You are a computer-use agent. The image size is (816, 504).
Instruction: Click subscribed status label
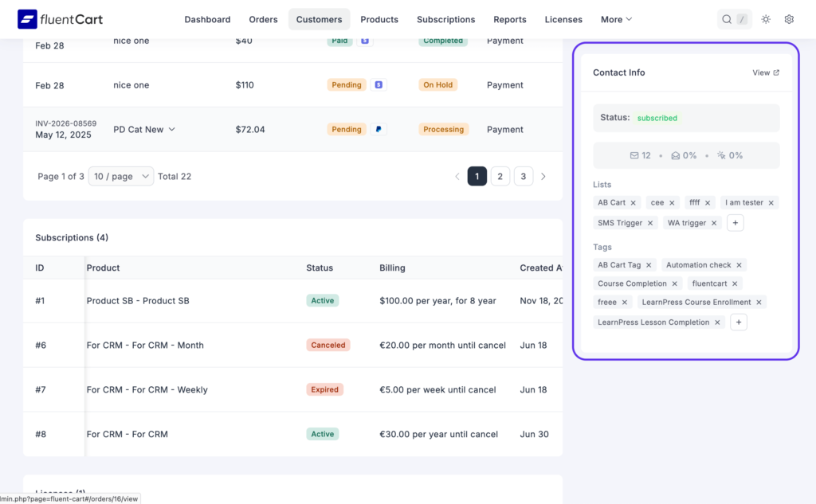point(657,118)
